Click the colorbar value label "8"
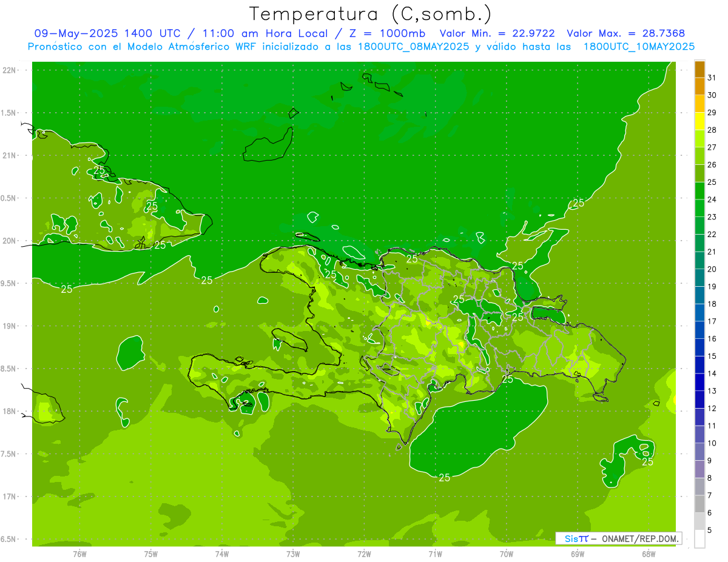The height and width of the screenshot is (562, 728). click(710, 478)
